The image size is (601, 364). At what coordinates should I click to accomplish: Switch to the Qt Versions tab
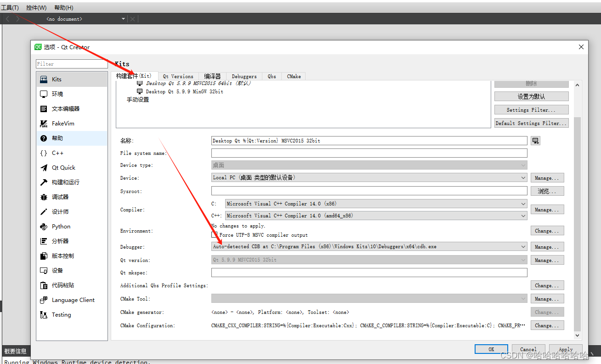coord(178,76)
